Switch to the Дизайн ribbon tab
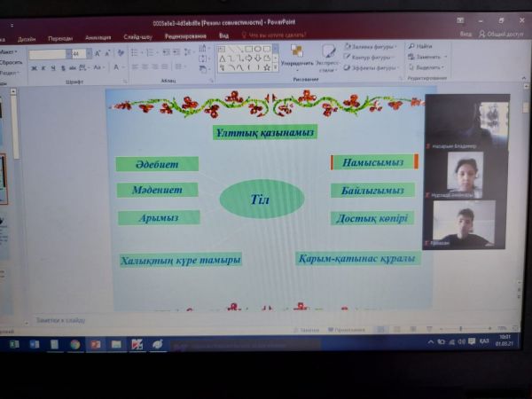 click(x=27, y=39)
